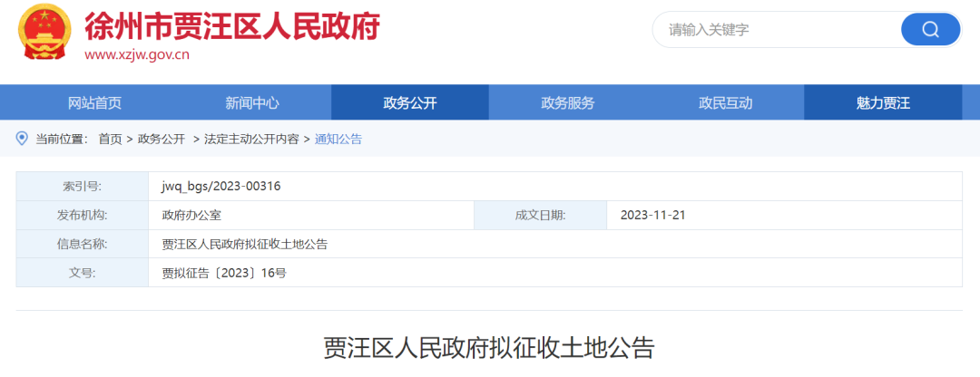Click the www.xzjw.gov.cn URL text
980x377 pixels.
(137, 55)
